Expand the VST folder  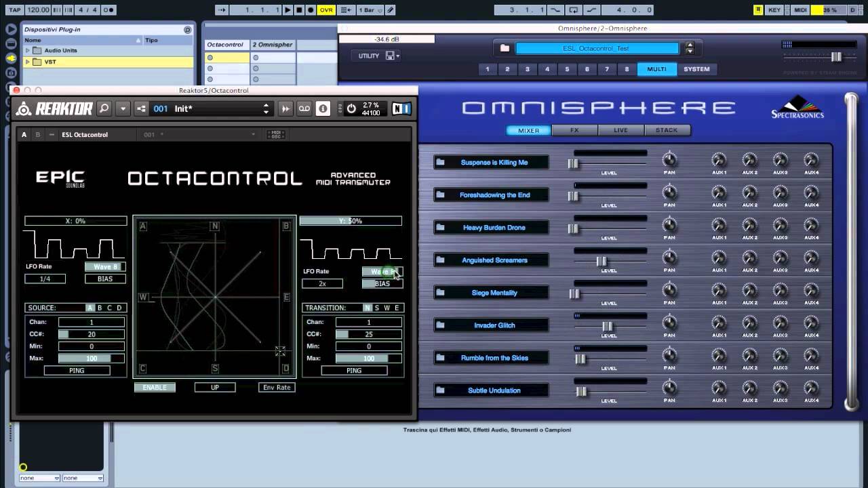click(x=28, y=62)
